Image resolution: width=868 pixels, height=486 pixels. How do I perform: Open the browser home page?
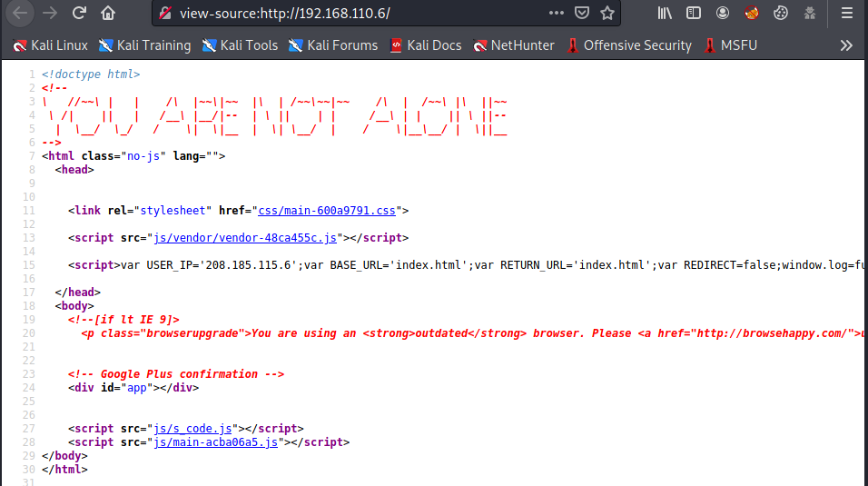click(x=108, y=14)
